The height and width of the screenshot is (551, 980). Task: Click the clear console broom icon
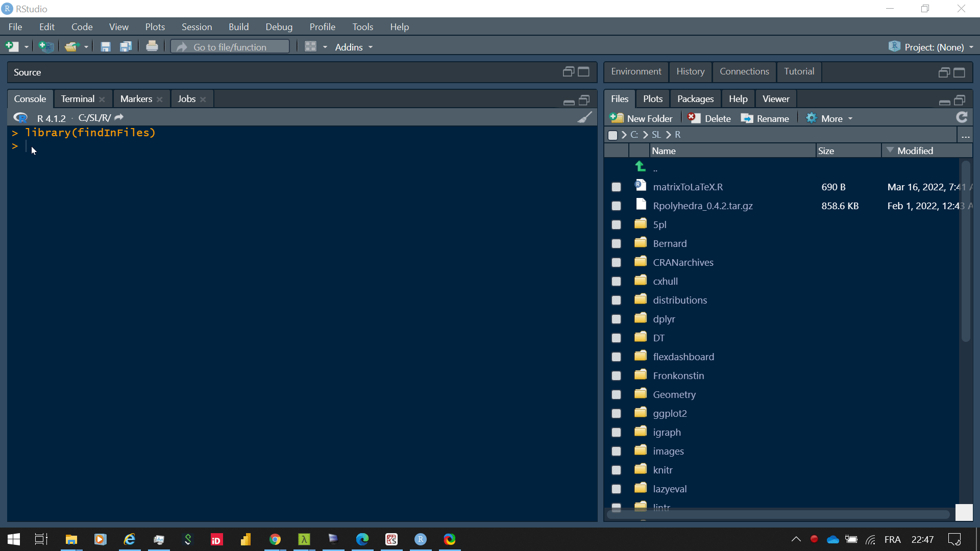point(585,118)
